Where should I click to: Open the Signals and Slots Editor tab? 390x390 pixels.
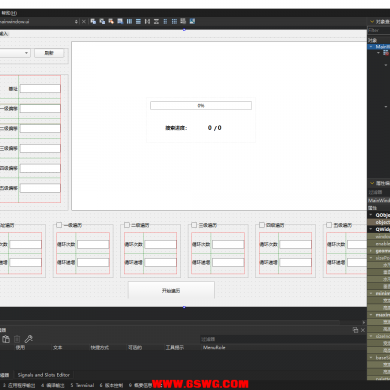point(44,375)
